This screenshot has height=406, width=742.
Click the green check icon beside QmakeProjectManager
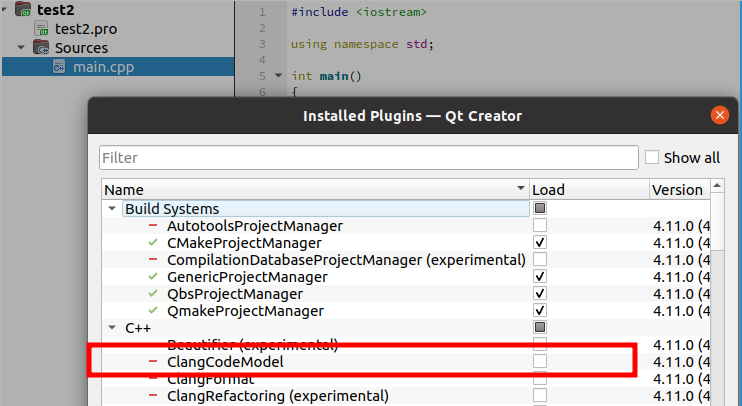click(x=153, y=310)
